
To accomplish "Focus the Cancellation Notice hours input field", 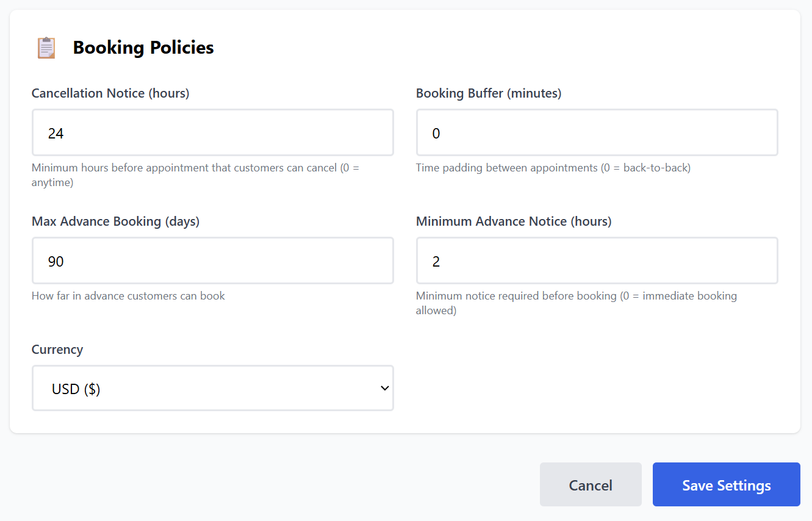I will tap(212, 133).
